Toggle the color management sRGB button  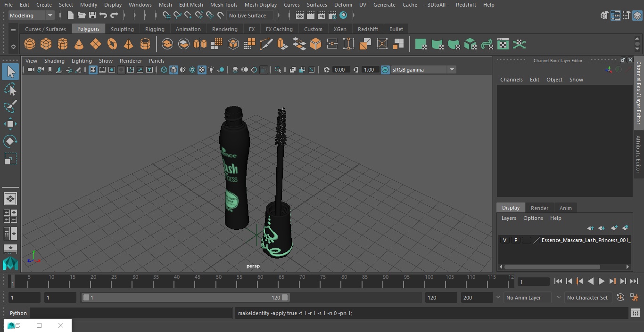(385, 70)
